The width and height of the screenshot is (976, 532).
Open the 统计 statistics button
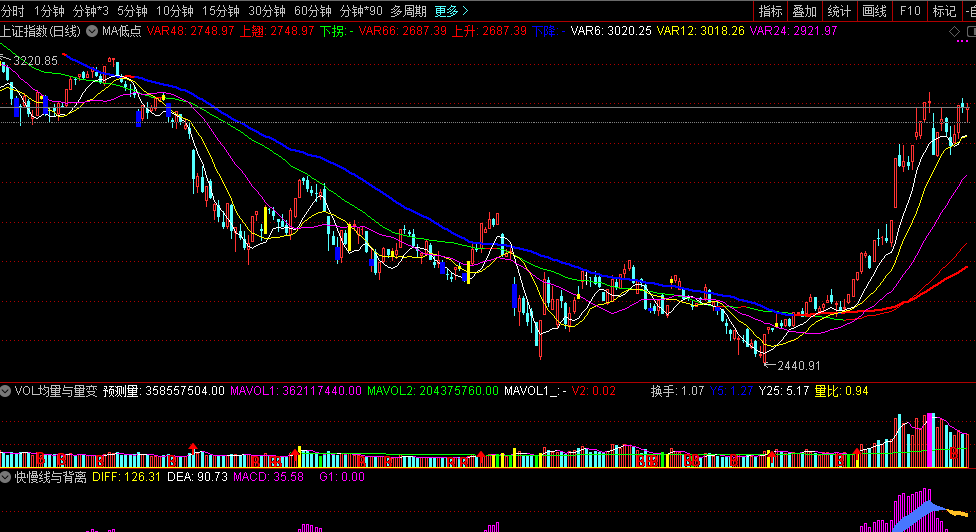(x=839, y=11)
